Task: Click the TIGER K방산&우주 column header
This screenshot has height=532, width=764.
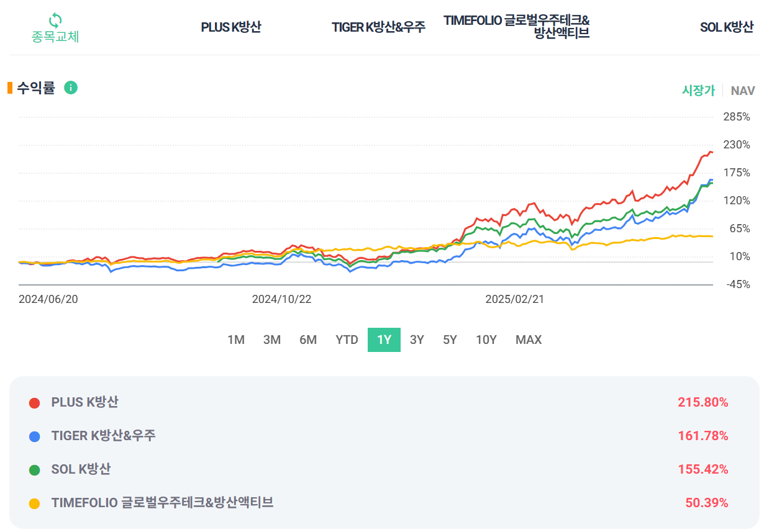Action: click(379, 27)
